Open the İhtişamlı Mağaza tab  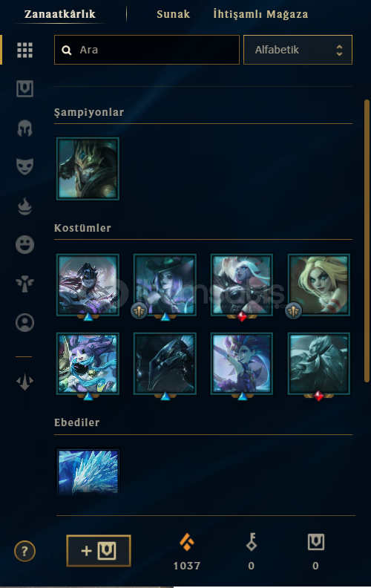click(x=260, y=14)
